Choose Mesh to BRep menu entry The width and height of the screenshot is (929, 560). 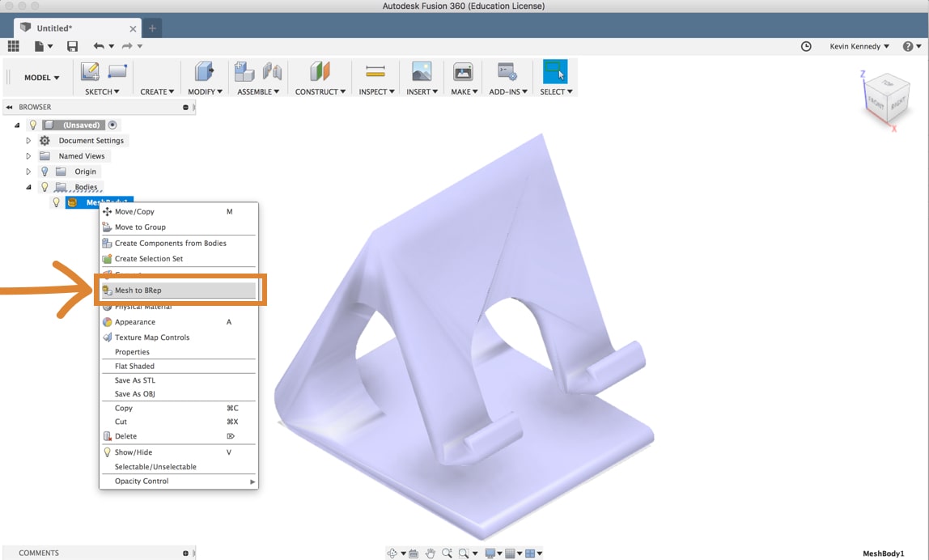coord(179,291)
